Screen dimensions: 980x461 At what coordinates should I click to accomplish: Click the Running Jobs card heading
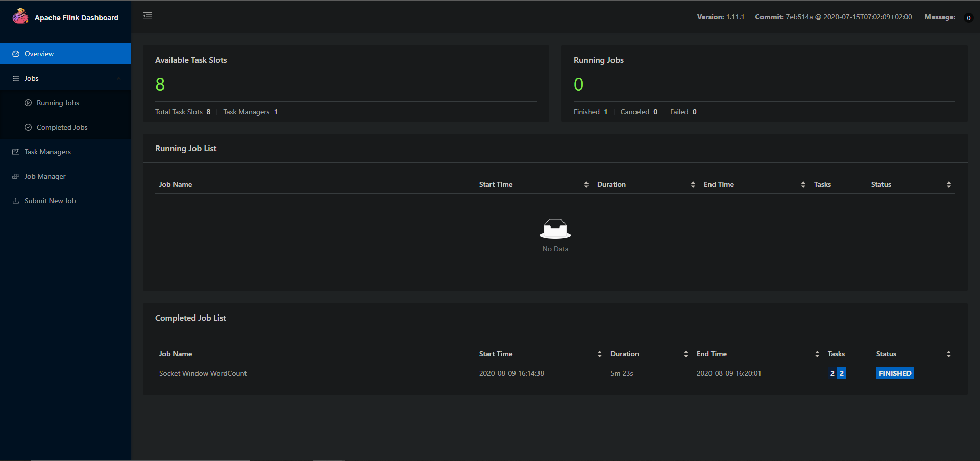[x=599, y=60]
